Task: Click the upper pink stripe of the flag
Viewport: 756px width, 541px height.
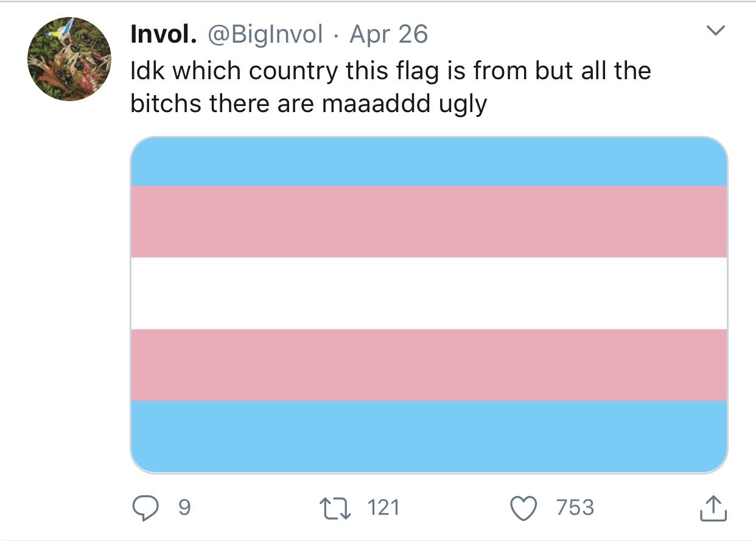Action: tap(429, 222)
